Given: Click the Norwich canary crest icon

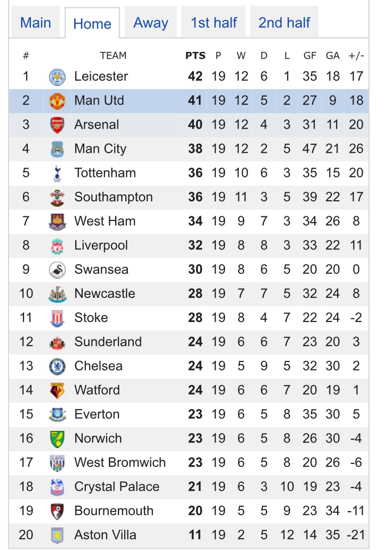Looking at the screenshot, I should click(57, 438).
